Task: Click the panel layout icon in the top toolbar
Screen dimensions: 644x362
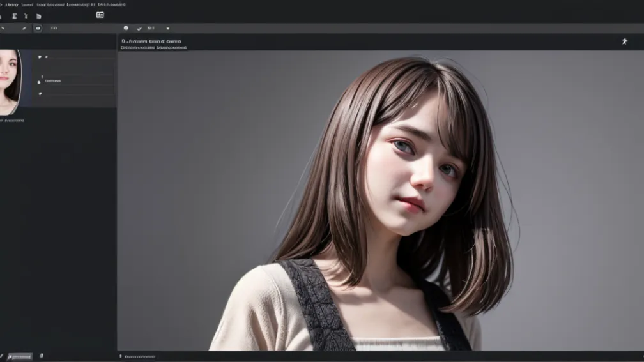Action: pyautogui.click(x=100, y=15)
